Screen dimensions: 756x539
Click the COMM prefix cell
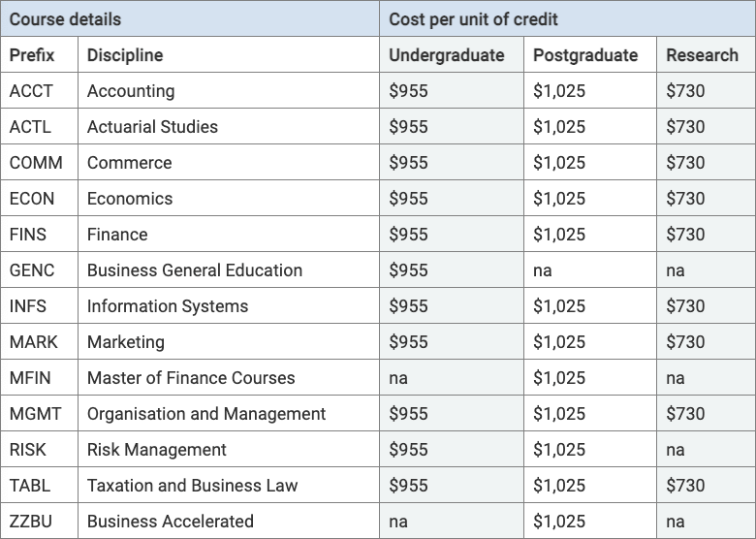pyautogui.click(x=36, y=163)
